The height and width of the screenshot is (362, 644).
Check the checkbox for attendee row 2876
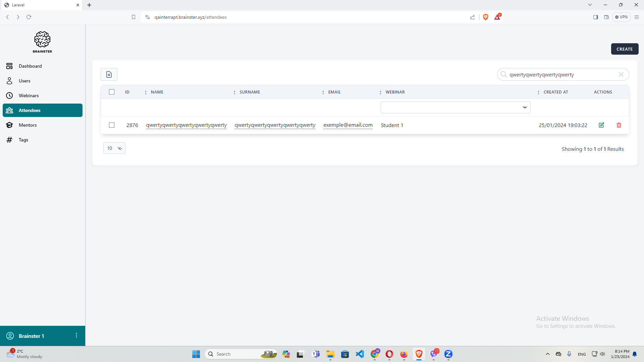(112, 125)
